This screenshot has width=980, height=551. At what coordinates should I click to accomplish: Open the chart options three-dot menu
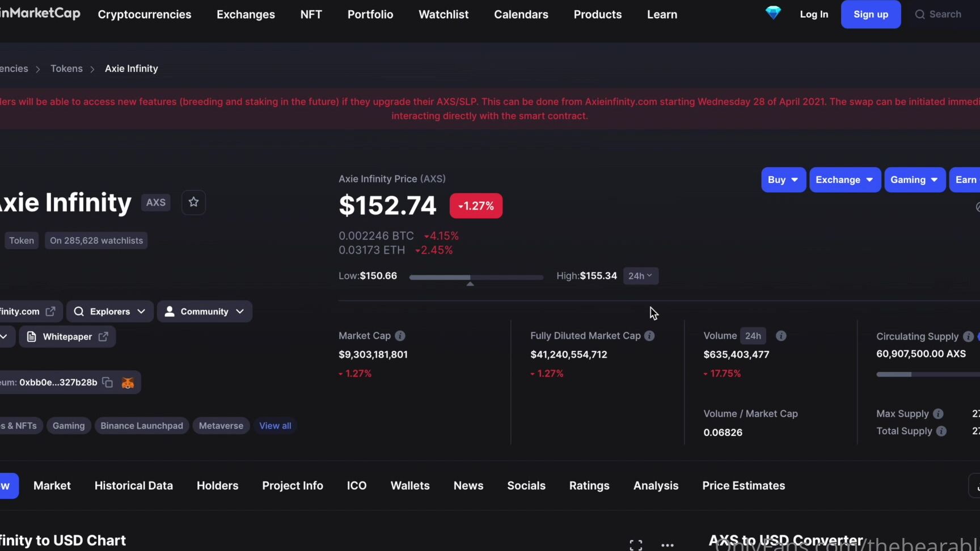point(667,544)
